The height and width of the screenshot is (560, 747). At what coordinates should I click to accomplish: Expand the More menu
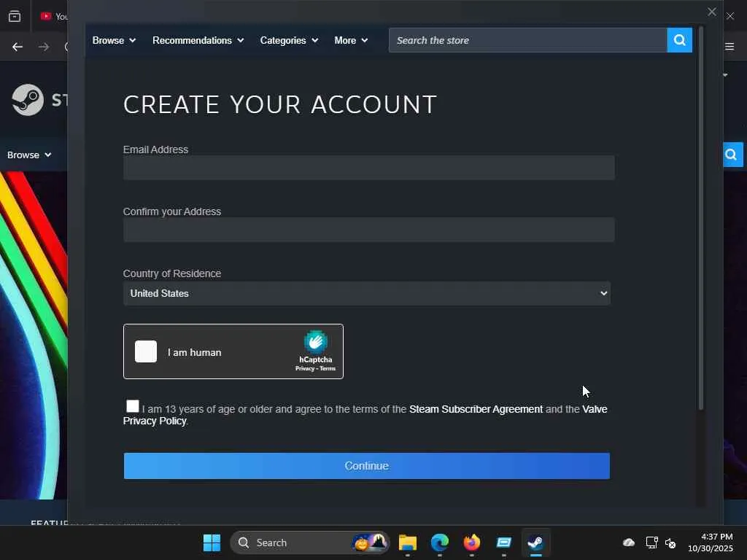tap(351, 41)
